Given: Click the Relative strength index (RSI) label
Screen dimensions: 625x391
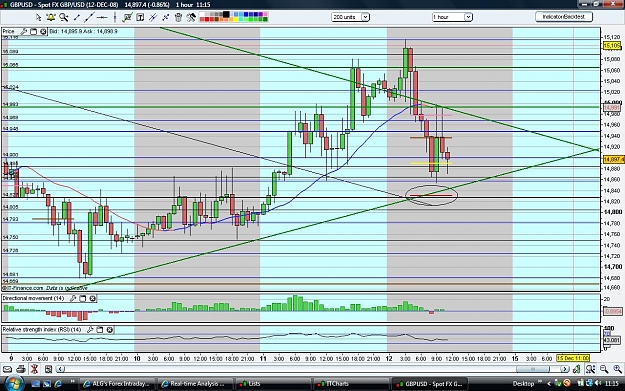Looking at the screenshot, I should pyautogui.click(x=42, y=330).
